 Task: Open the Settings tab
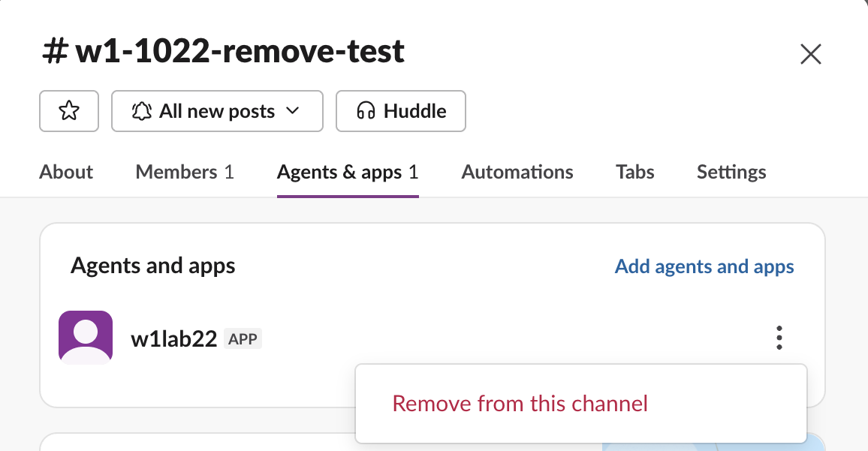731,172
